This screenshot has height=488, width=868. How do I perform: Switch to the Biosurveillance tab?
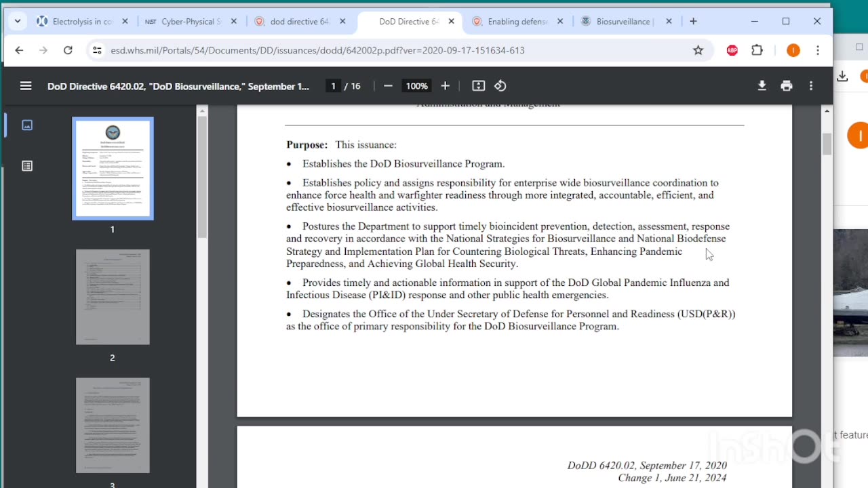(627, 22)
